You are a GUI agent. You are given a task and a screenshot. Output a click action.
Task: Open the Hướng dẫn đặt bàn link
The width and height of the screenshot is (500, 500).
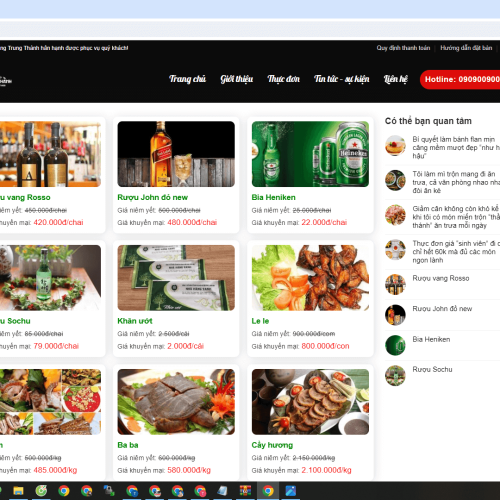(x=466, y=48)
